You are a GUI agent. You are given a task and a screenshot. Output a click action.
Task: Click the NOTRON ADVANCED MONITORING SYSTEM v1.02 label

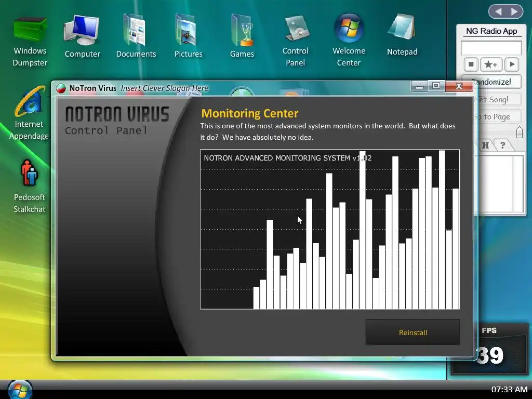287,158
